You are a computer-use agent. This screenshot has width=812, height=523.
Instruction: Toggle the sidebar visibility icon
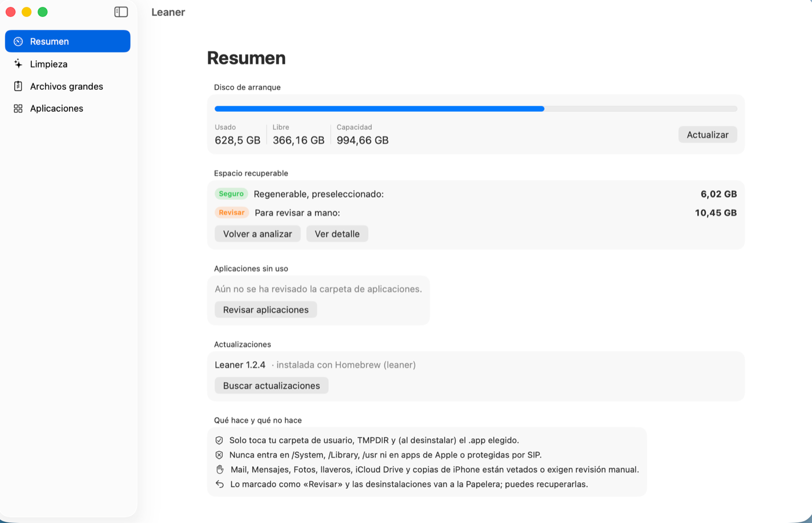pyautogui.click(x=121, y=12)
